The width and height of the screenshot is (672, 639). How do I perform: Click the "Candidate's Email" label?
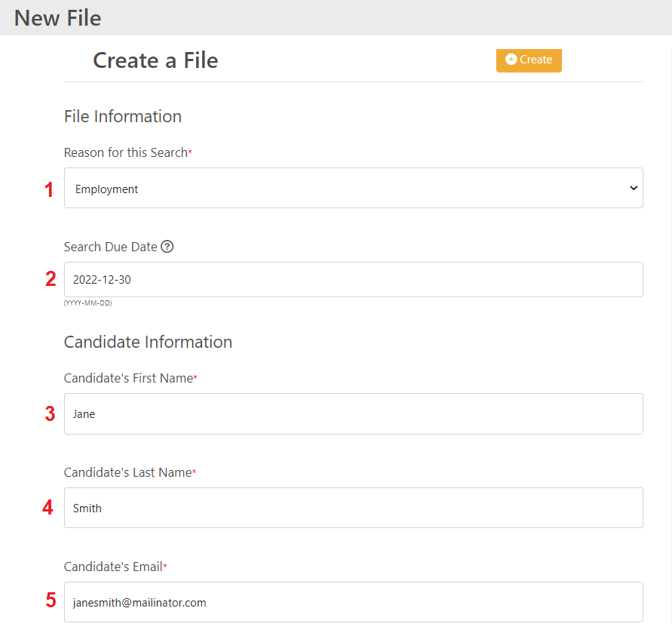[x=113, y=567]
